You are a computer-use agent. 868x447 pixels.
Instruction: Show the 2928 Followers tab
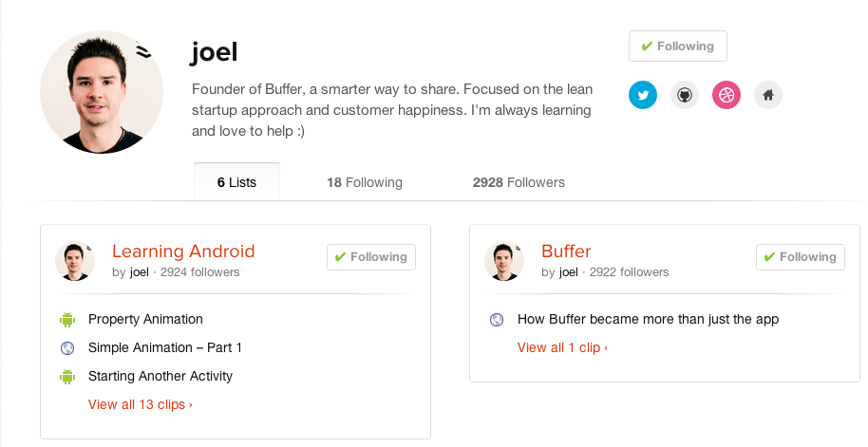tap(519, 182)
